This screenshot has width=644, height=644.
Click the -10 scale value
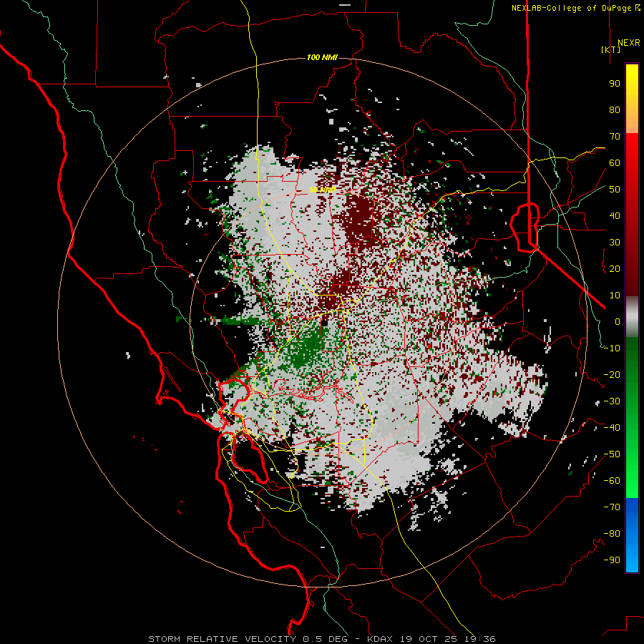(612, 348)
